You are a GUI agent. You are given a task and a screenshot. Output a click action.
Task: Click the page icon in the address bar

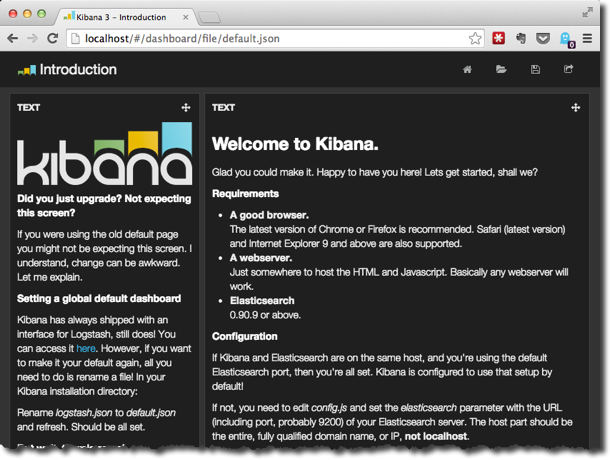[75, 39]
